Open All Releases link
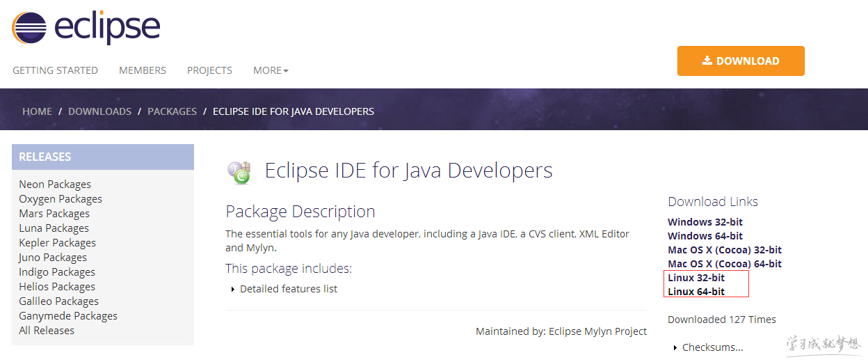The image size is (868, 362). click(47, 331)
